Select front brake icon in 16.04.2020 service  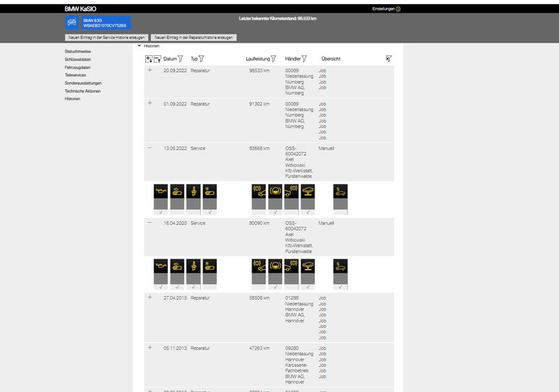[259, 266]
